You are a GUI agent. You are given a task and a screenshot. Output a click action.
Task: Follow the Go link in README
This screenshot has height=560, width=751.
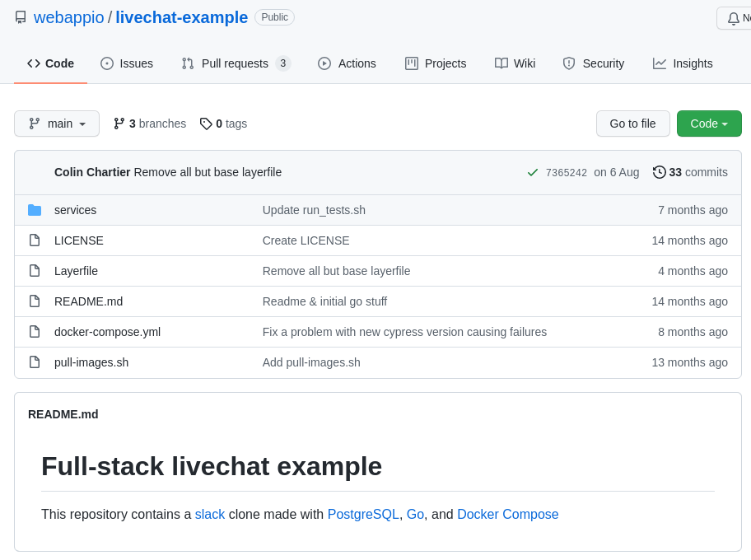click(x=415, y=514)
